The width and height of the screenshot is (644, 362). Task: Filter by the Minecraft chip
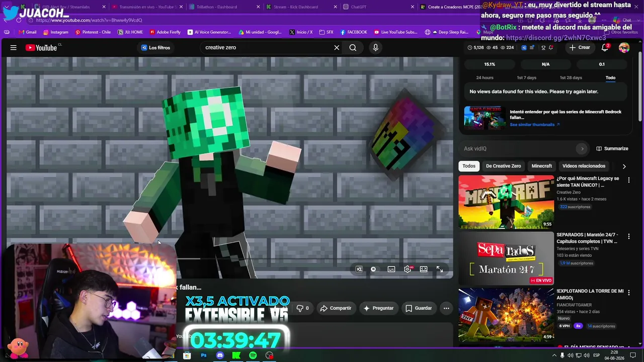(x=542, y=166)
